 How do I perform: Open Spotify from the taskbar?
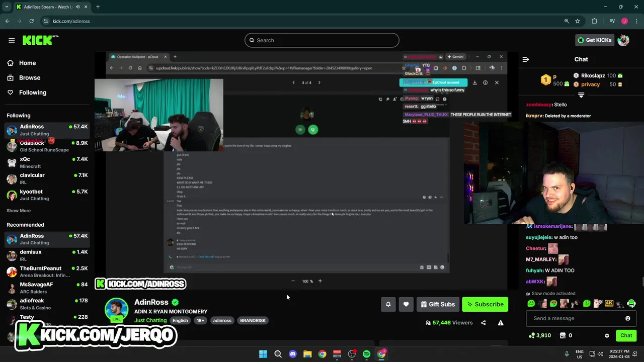(x=366, y=354)
